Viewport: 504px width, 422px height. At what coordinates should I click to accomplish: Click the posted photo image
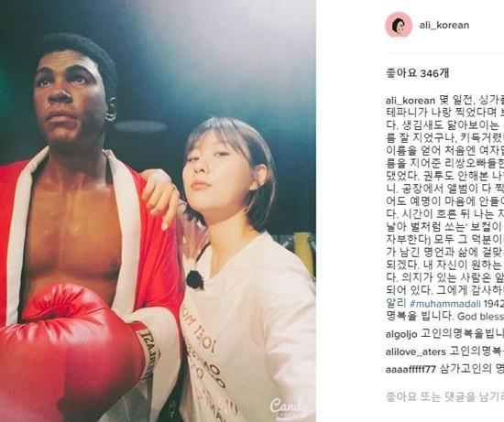pos(158,211)
